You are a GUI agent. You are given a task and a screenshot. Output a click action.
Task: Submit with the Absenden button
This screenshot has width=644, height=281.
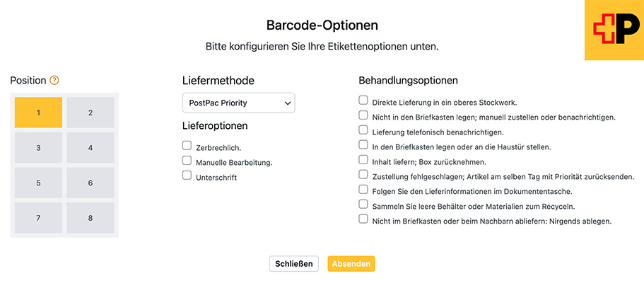coord(351,264)
